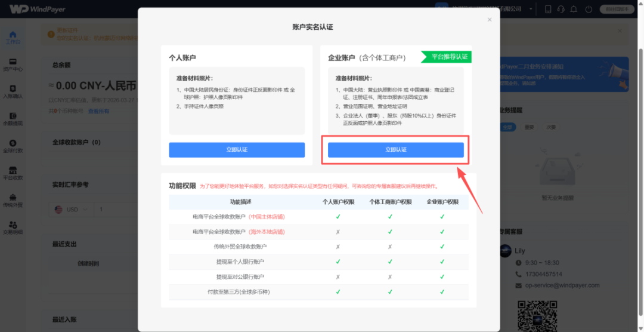Image resolution: width=644 pixels, height=332 pixels.
Task: Click the customer service name Lily
Action: pos(520,251)
